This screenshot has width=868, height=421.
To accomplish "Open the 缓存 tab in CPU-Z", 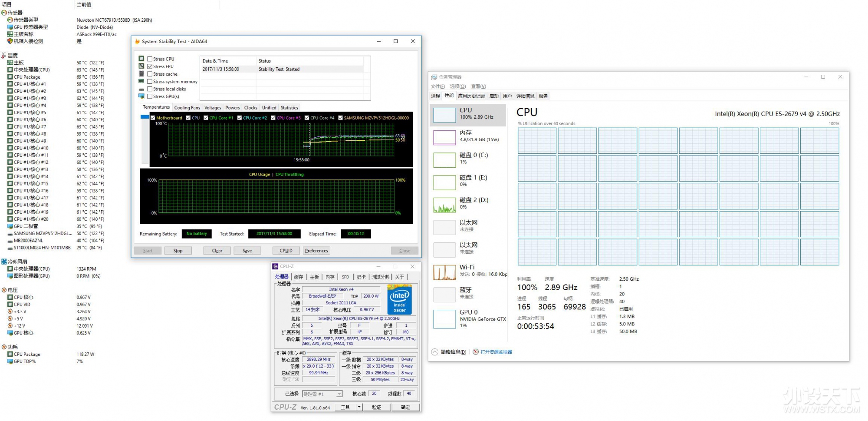I will (x=299, y=277).
